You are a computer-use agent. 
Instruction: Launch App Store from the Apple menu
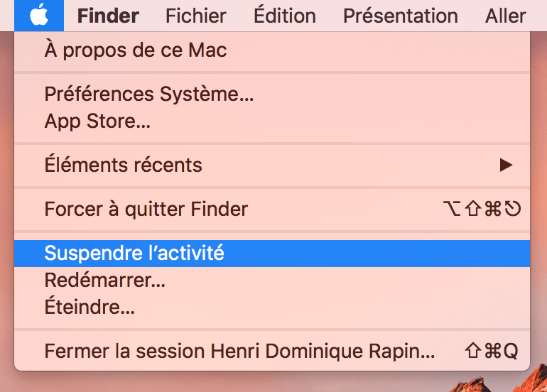pyautogui.click(x=97, y=121)
